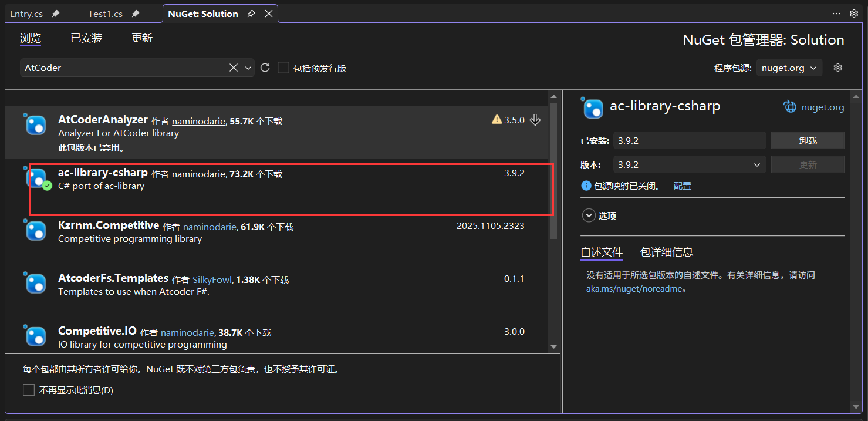Click ac-library-csharp icon in details pane
Screen dimensions: 868x421
(592, 108)
